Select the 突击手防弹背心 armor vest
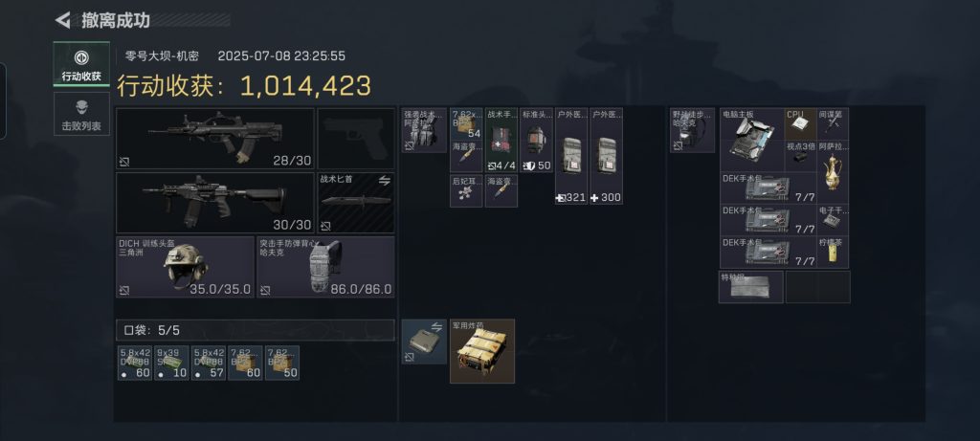Image resolution: width=980 pixels, height=441 pixels. (x=325, y=267)
